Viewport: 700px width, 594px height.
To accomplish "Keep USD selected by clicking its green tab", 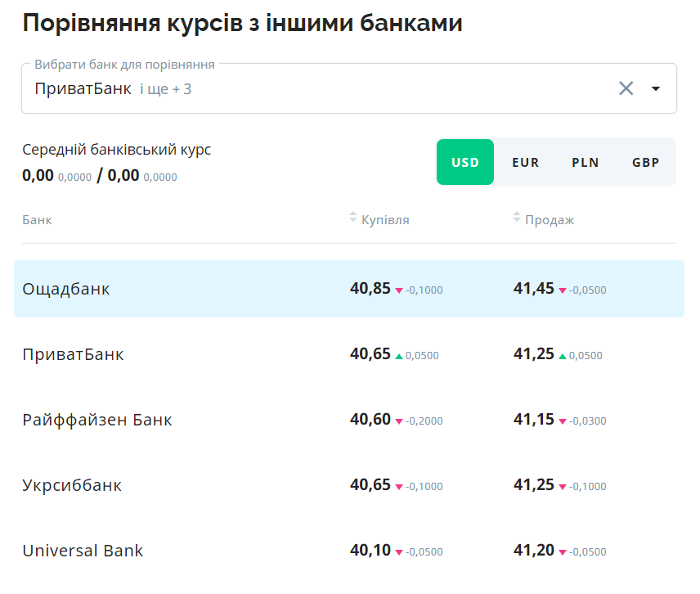I will click(464, 162).
